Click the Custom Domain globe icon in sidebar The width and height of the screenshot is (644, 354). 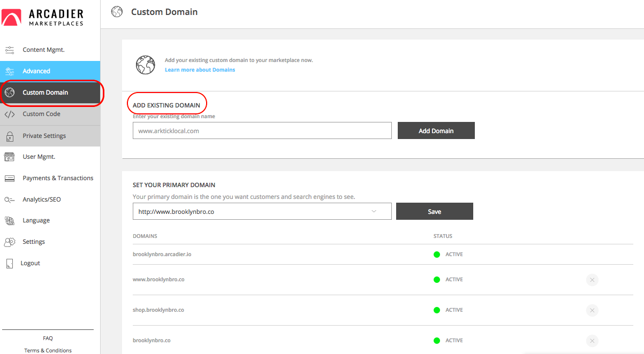point(10,93)
